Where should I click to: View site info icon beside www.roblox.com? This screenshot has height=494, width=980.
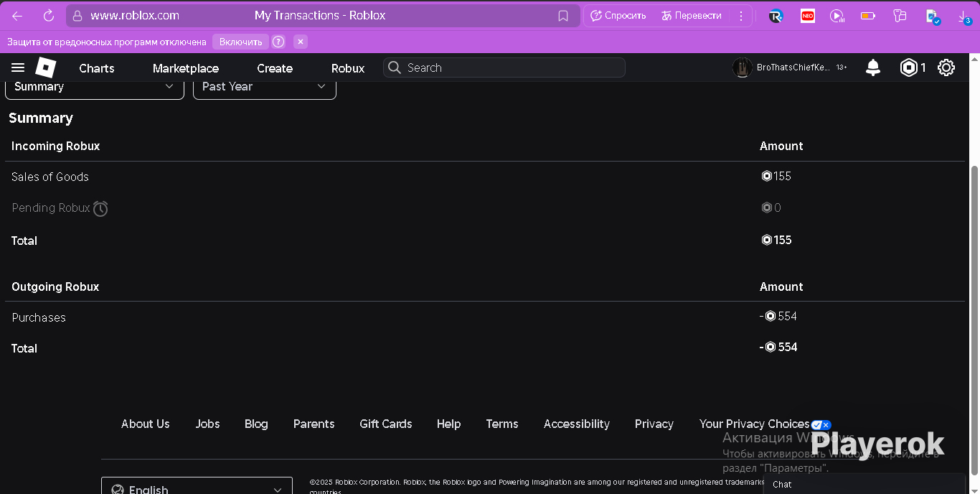click(x=77, y=16)
